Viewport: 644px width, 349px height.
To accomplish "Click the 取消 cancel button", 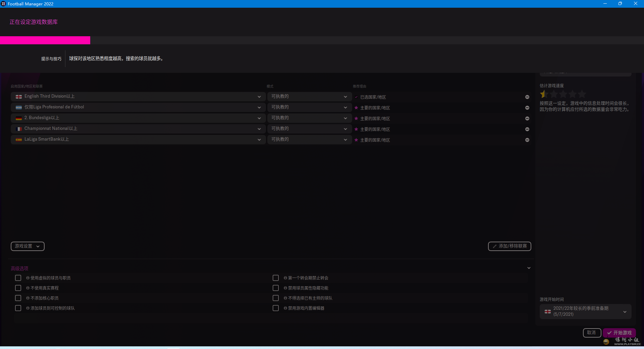I will point(592,333).
